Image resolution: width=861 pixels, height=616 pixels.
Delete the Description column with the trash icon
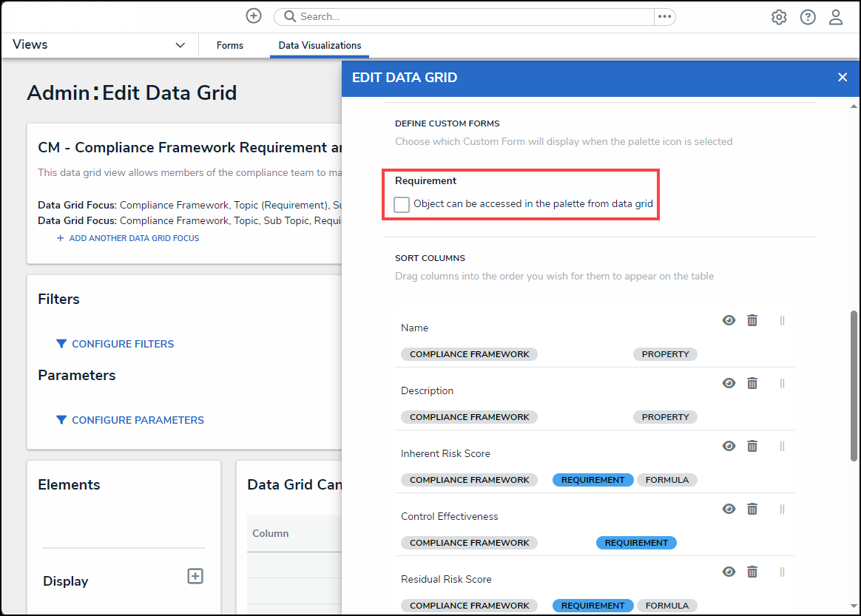point(752,383)
